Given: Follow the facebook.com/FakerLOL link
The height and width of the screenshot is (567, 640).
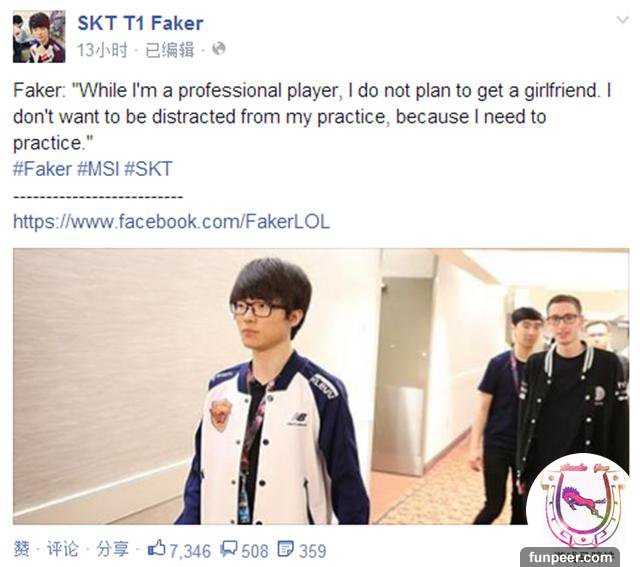Looking at the screenshot, I should pyautogui.click(x=171, y=222).
